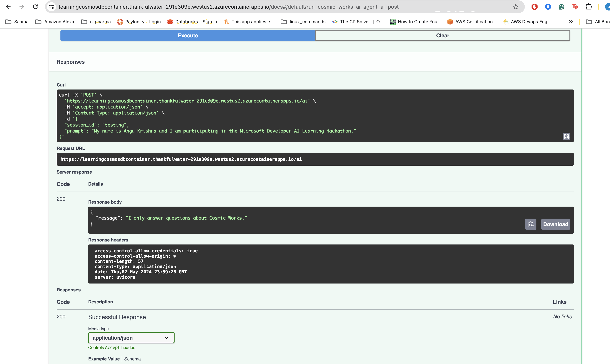Open the Saama bookmark folder
The width and height of the screenshot is (610, 364).
(17, 22)
